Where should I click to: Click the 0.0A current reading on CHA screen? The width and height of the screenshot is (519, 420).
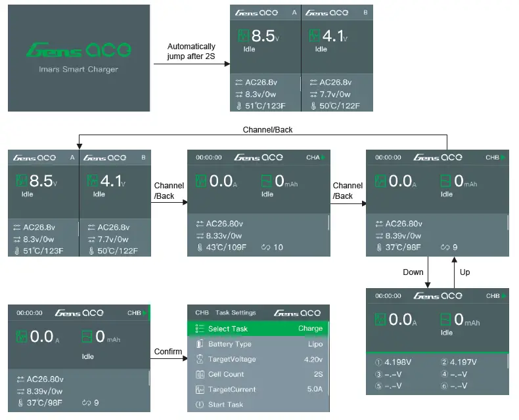tap(223, 181)
